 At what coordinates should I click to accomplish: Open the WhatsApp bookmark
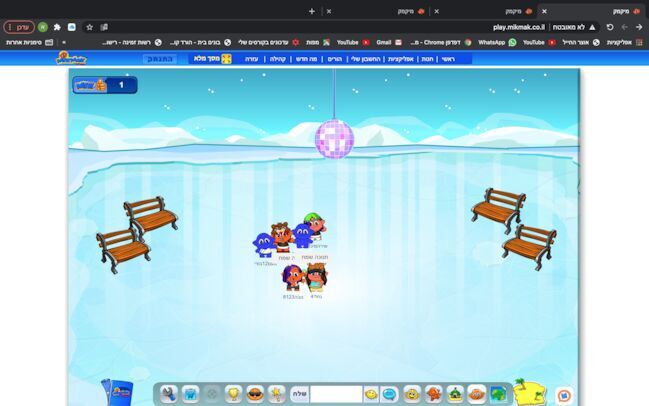point(497,42)
